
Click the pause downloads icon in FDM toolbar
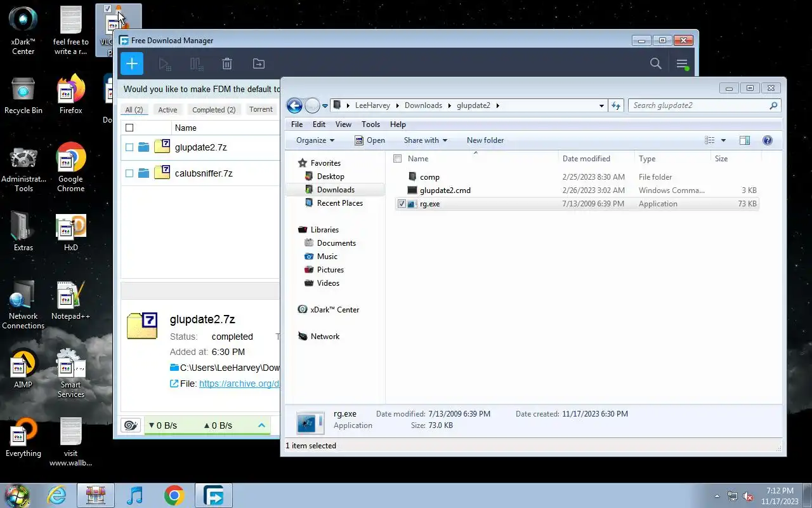196,63
